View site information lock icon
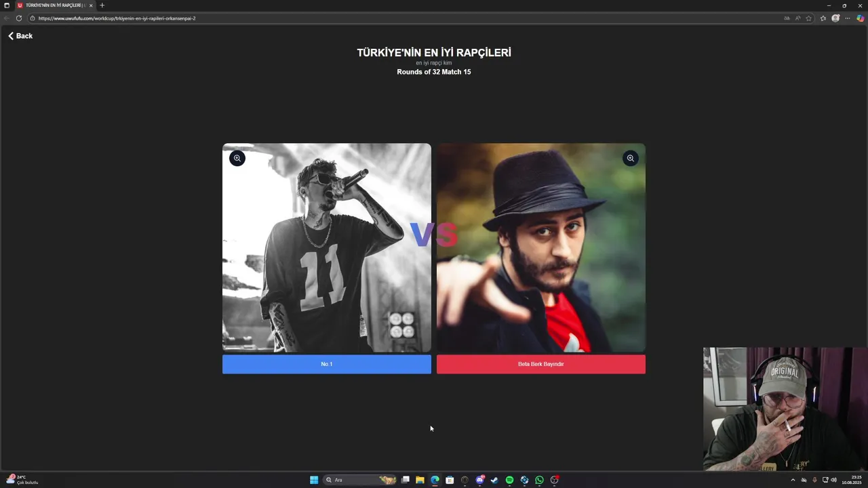Screen dimensions: 868x488 32,18
